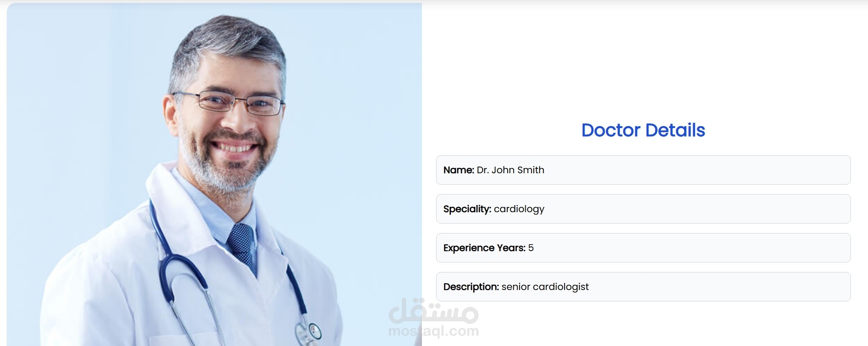Click the "senior cardiologist" text
This screenshot has height=346, width=868.
pos(545,287)
